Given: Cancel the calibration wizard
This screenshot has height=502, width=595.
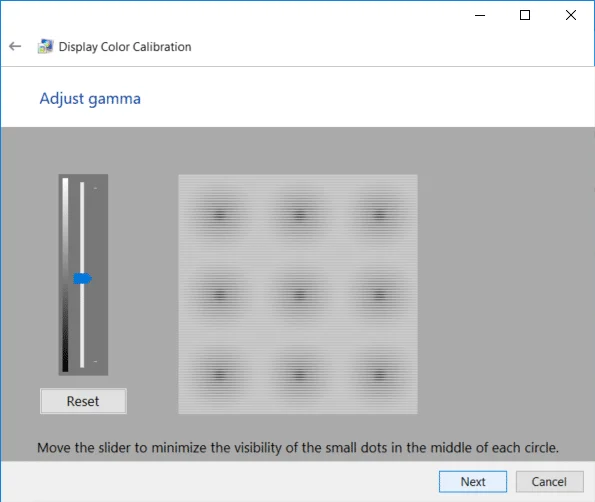Looking at the screenshot, I should (x=549, y=482).
